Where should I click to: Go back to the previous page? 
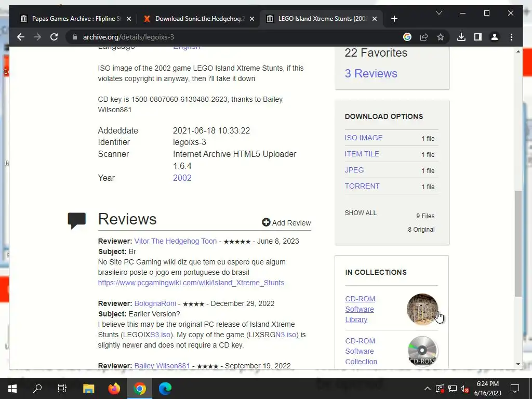(21, 37)
